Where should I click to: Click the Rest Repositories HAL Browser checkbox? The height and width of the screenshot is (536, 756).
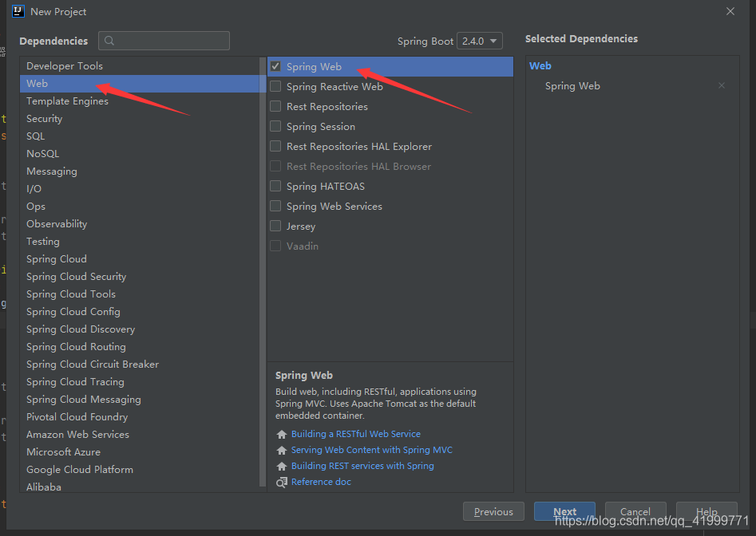tap(275, 167)
